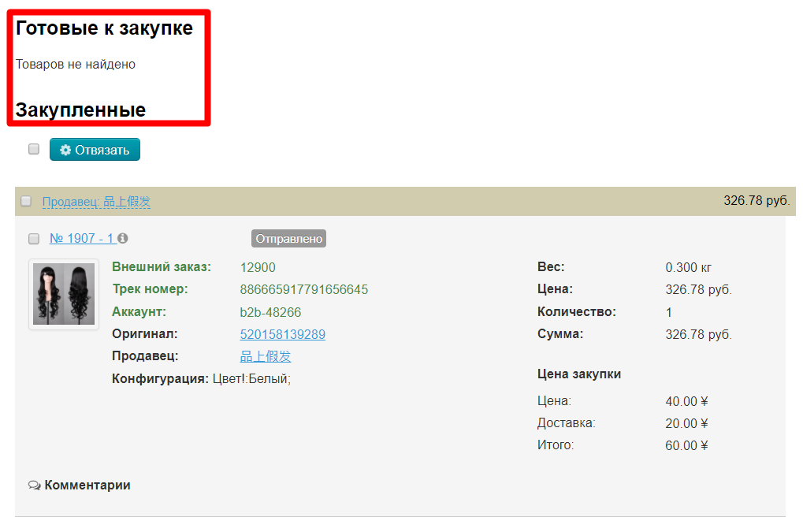Open order link № 1907 - 1

(x=82, y=238)
